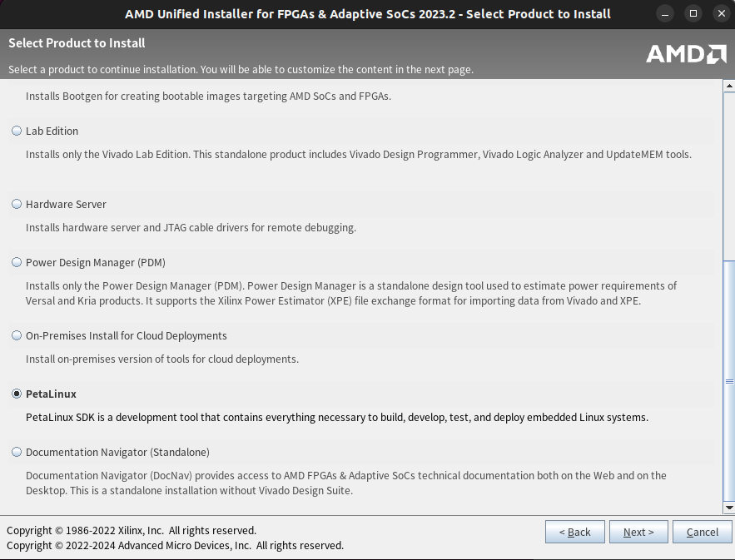Click the scrollbar down arrow

(x=729, y=507)
